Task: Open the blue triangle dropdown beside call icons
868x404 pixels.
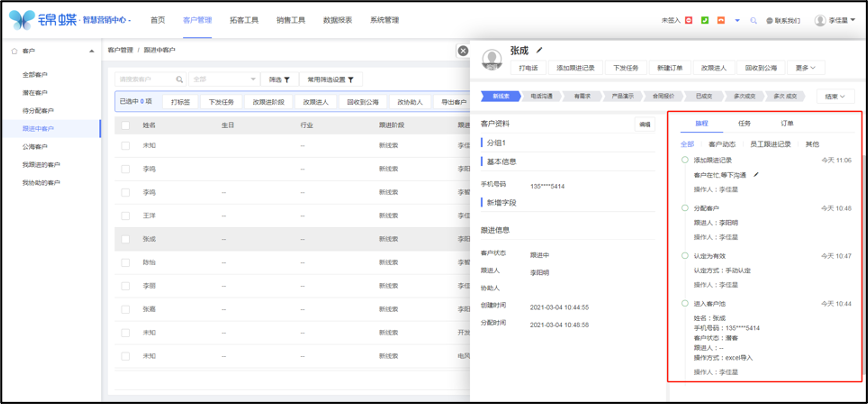Action: (x=737, y=20)
